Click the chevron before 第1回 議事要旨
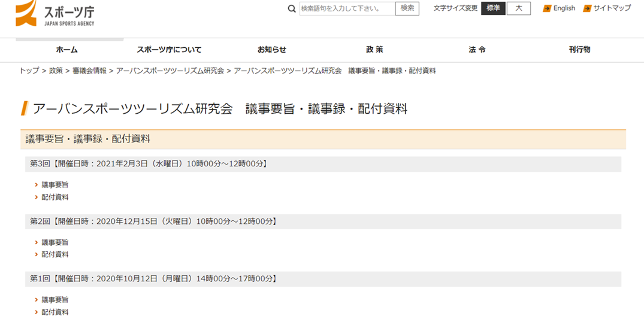Viewport: 644px width, 322px height. pos(37,300)
